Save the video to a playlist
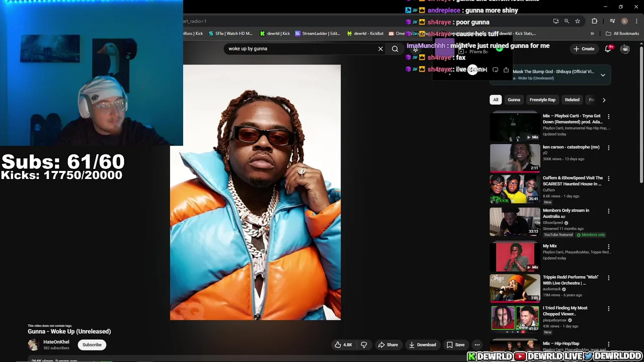The height and width of the screenshot is (362, 644). coord(455,345)
